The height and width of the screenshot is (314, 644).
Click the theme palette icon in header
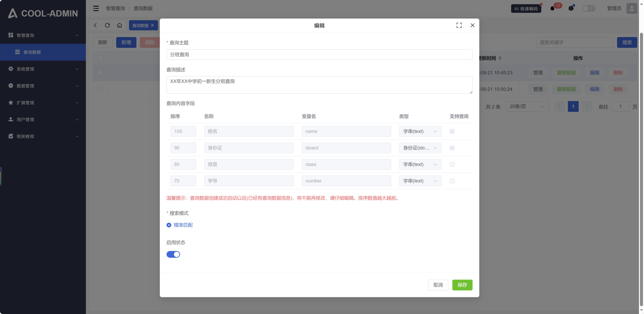click(571, 8)
